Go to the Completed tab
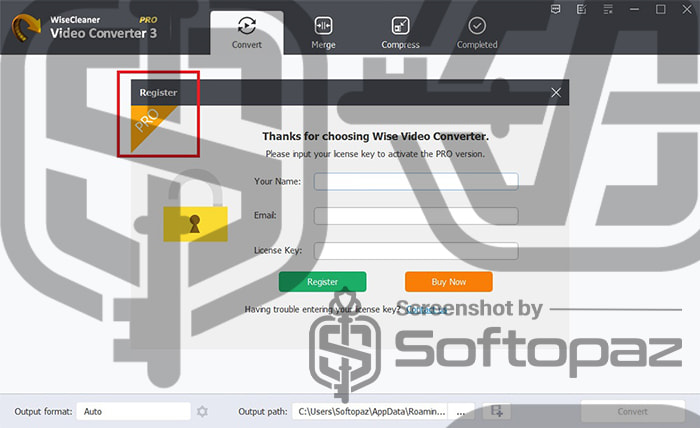This screenshot has height=428, width=700. point(477,33)
